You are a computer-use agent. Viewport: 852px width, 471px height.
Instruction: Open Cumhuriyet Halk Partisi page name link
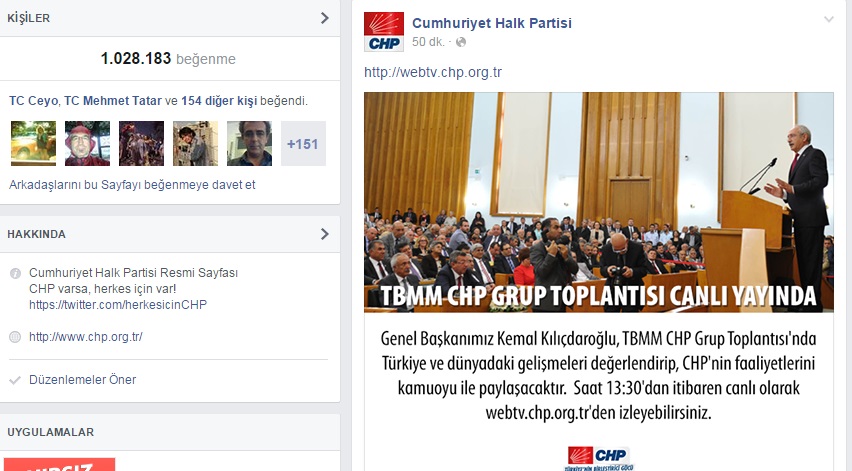(x=492, y=23)
